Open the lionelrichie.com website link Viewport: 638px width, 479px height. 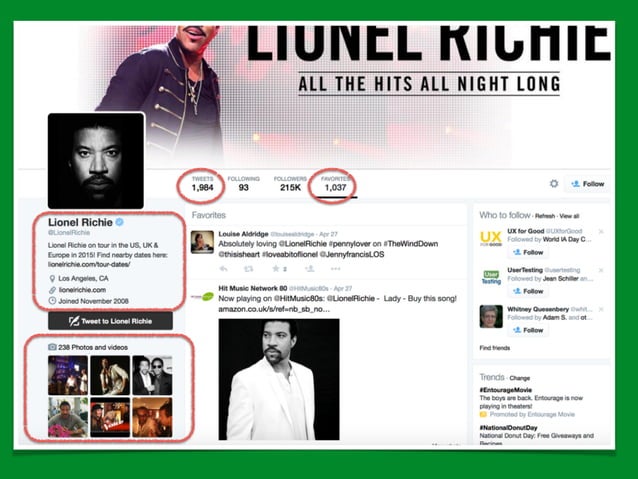82,290
